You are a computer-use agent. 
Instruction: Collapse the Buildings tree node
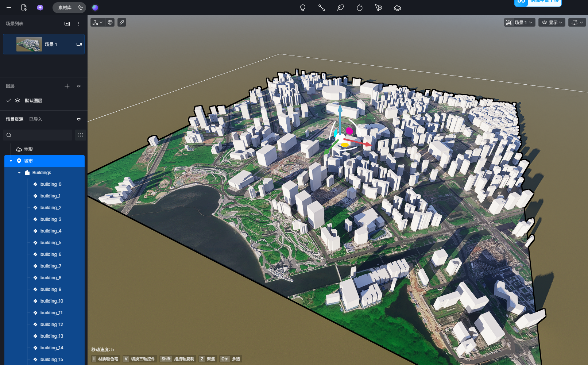point(19,173)
